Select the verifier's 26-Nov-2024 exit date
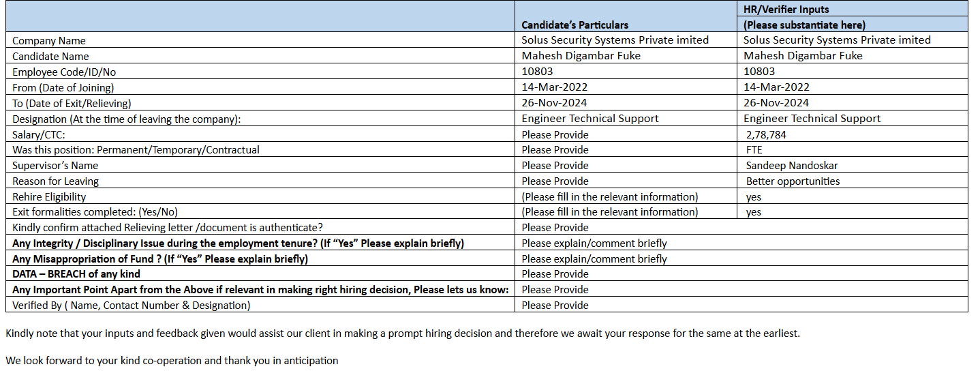The image size is (980, 386). point(776,103)
